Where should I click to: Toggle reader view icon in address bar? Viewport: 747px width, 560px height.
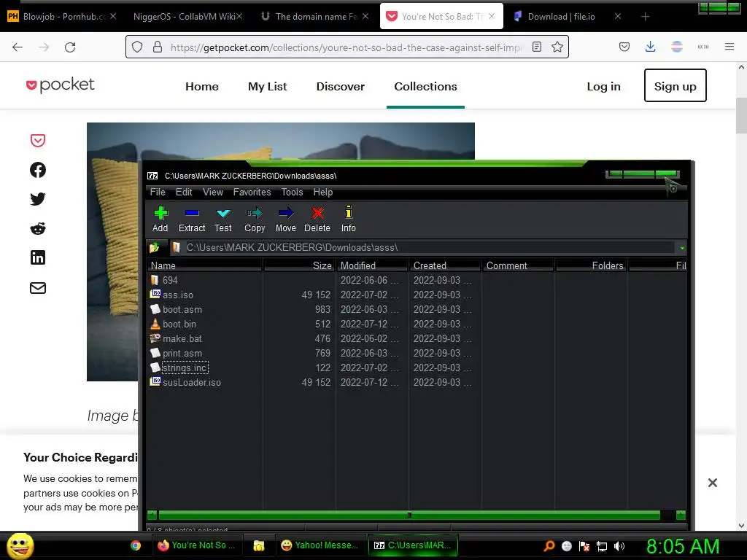coord(537,47)
